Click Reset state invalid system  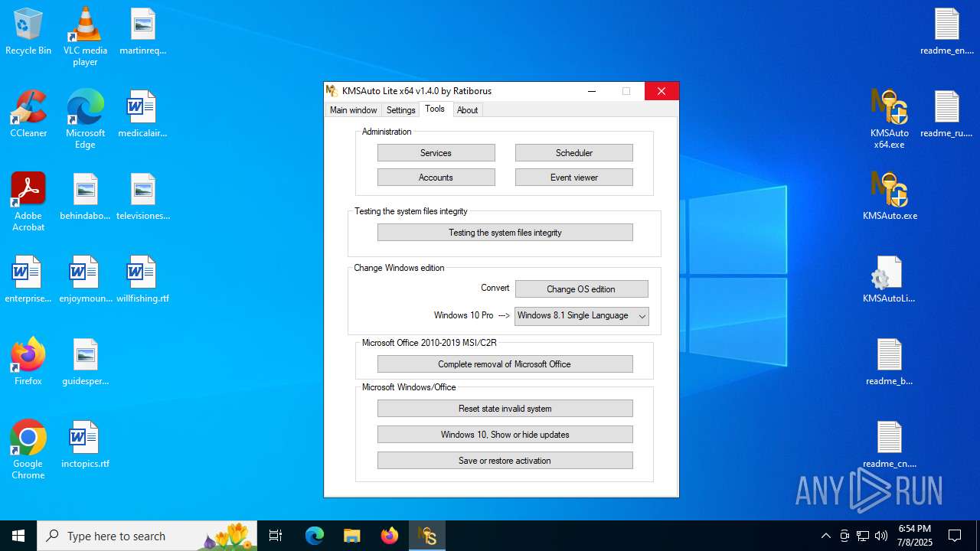[x=505, y=409]
